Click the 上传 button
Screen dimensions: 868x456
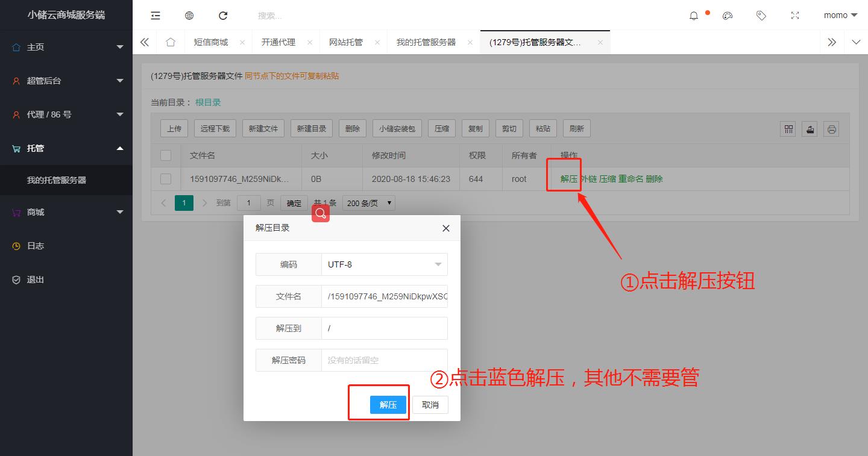point(174,129)
